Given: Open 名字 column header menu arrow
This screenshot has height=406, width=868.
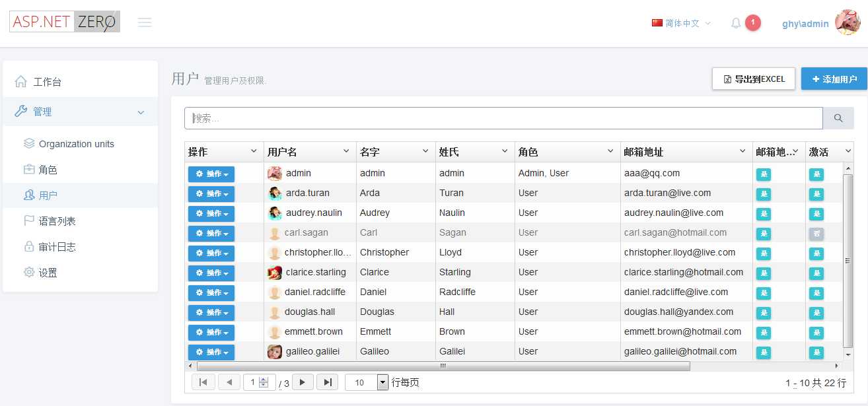Looking at the screenshot, I should tap(425, 152).
